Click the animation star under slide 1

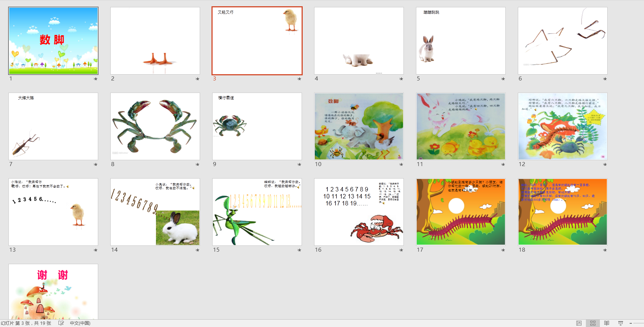pos(96,79)
